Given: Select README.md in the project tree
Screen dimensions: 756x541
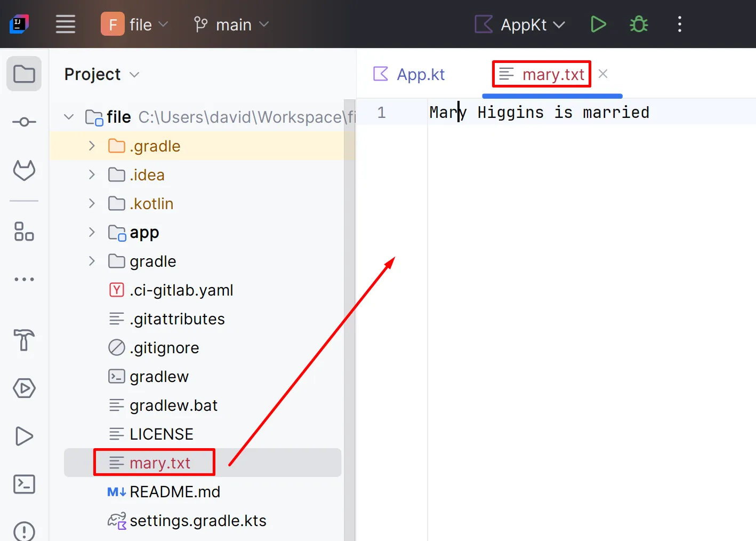Looking at the screenshot, I should (x=174, y=492).
